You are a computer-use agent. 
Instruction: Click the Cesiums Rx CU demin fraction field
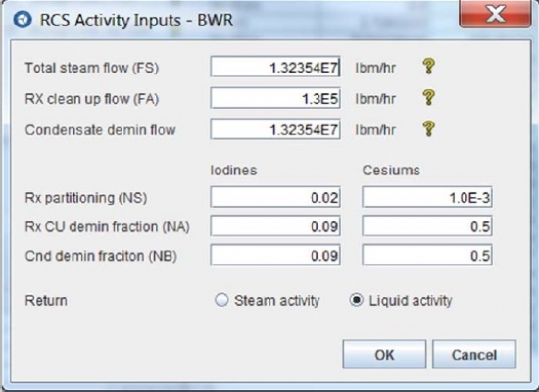(x=427, y=226)
